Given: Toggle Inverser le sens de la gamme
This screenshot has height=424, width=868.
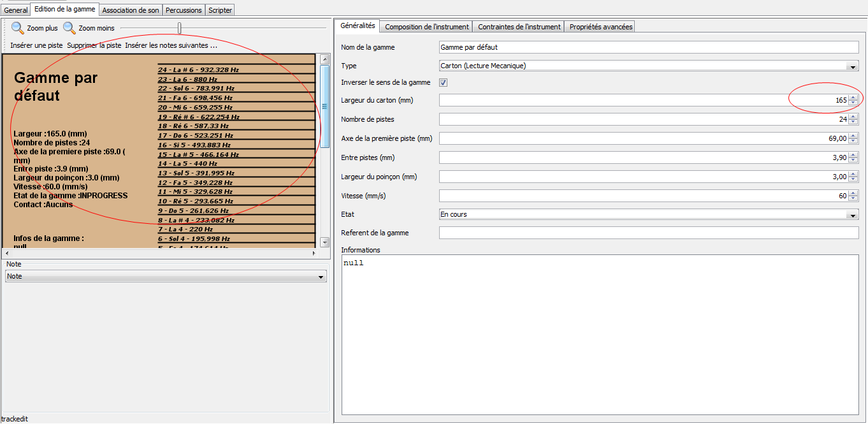Looking at the screenshot, I should point(444,83).
